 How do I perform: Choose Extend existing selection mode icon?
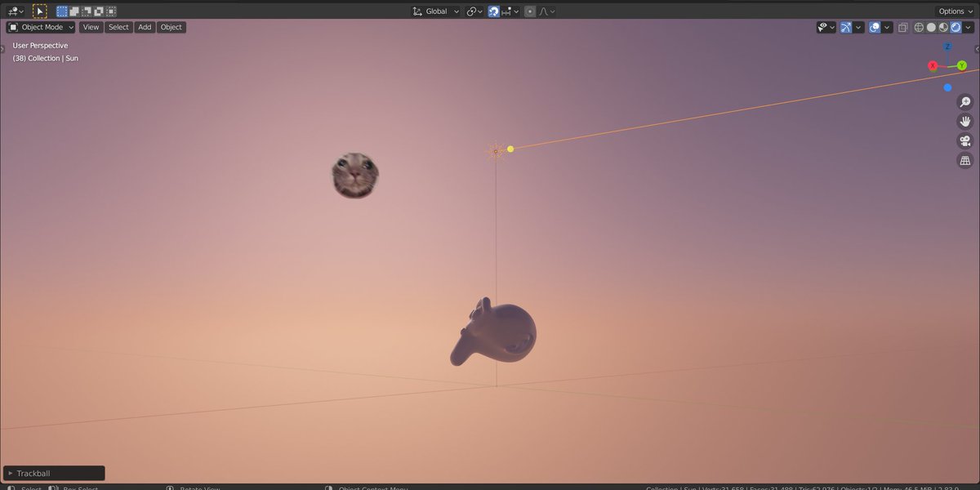tap(74, 11)
